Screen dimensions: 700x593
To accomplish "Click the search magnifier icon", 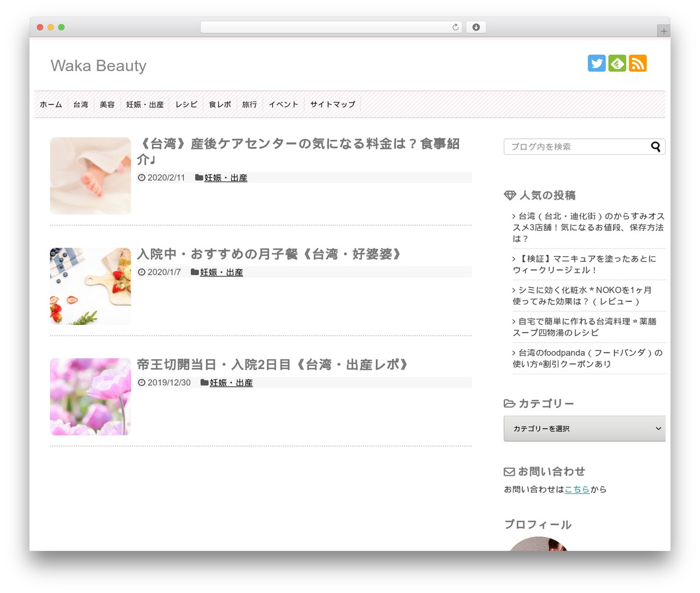I will click(656, 147).
